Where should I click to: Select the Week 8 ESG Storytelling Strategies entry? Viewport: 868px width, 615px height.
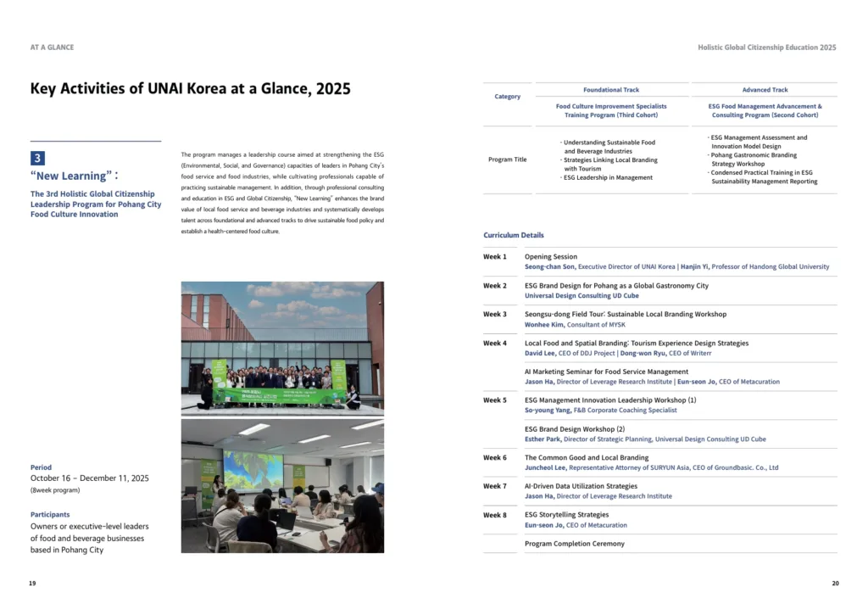tap(566, 515)
